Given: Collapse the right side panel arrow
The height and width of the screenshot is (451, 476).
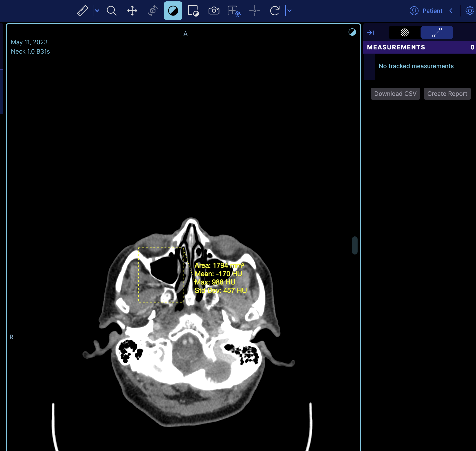Looking at the screenshot, I should 370,32.
